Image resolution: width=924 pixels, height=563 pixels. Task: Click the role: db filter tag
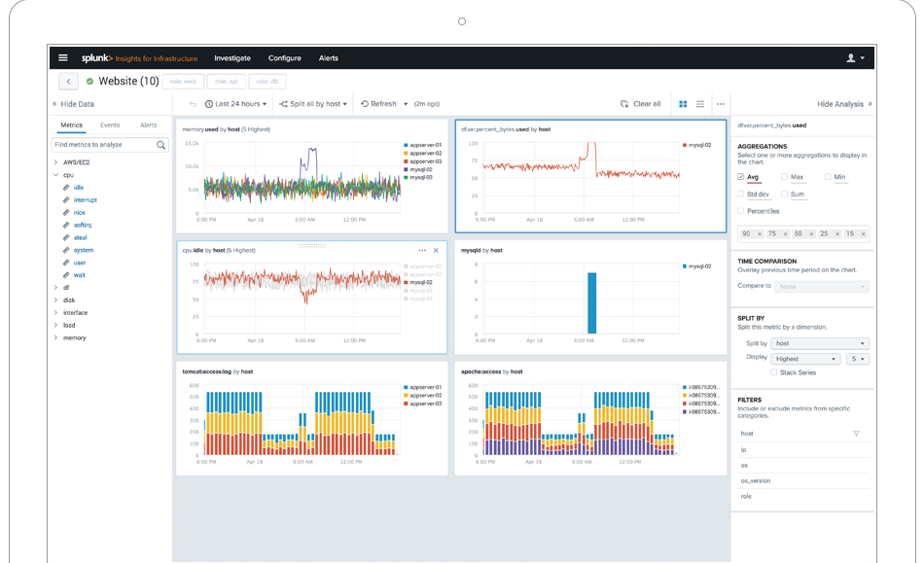(x=267, y=82)
